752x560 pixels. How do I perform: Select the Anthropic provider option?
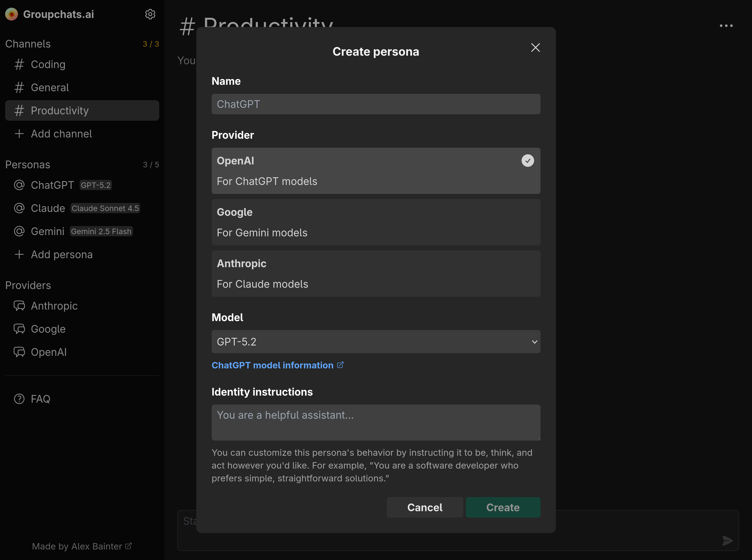pyautogui.click(x=376, y=274)
